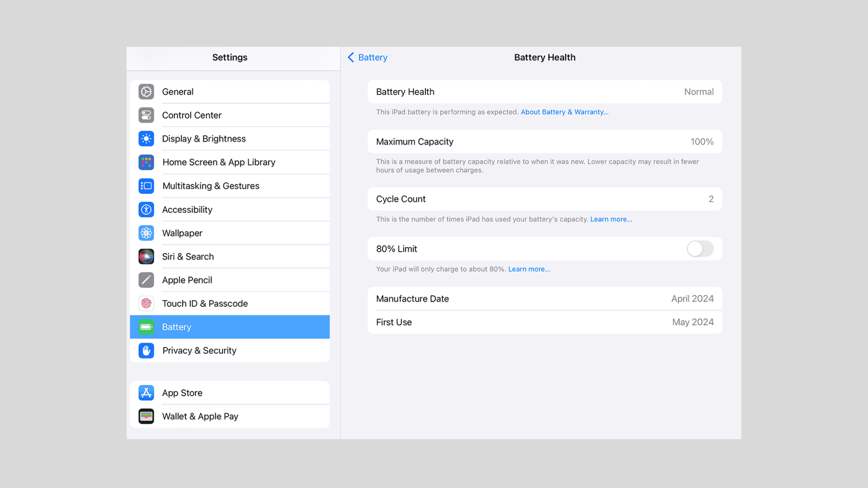
Task: Select the highlighted Battery row
Action: [x=230, y=327]
